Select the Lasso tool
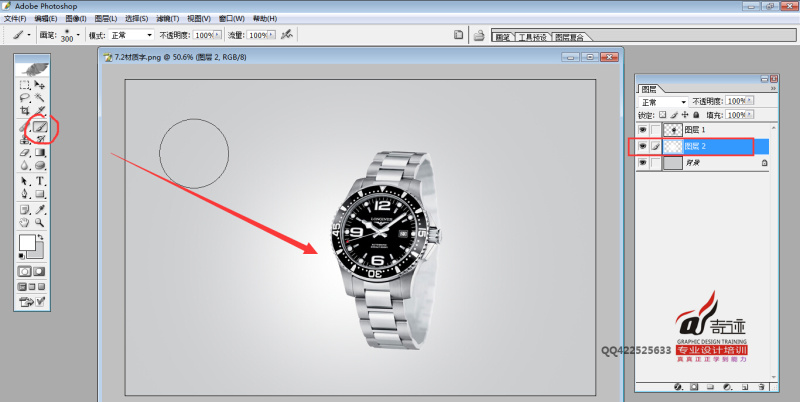 tap(24, 97)
